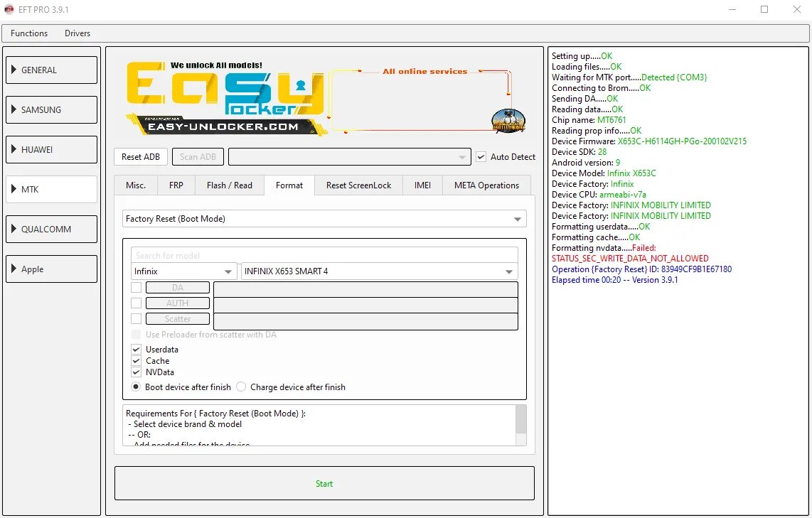Screen dimensions: 812x518
Task: Expand the QUALCOMM sidebar section
Action: coord(51,230)
